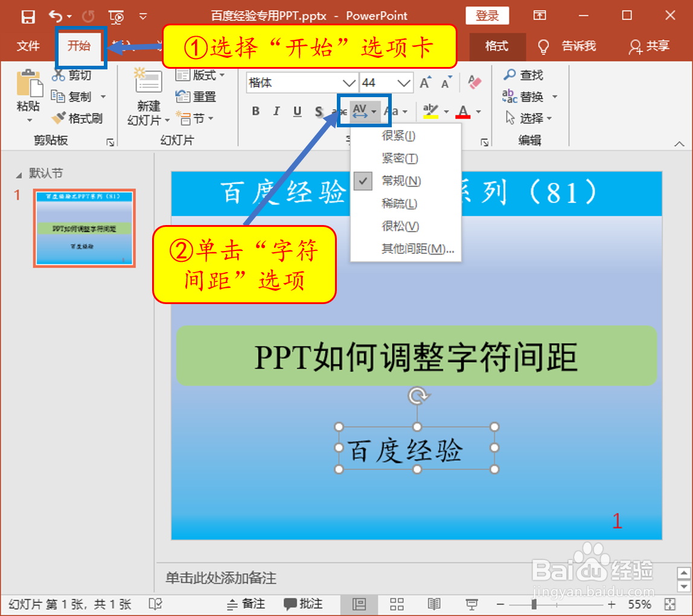Choose 稀疏(L) loose spacing
Screen dimensions: 693x616
[x=406, y=203]
